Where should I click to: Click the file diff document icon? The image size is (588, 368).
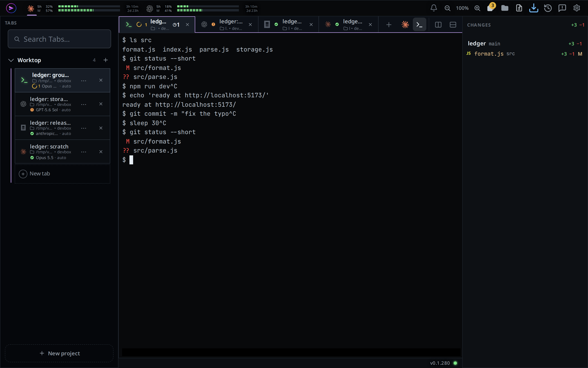(x=519, y=8)
